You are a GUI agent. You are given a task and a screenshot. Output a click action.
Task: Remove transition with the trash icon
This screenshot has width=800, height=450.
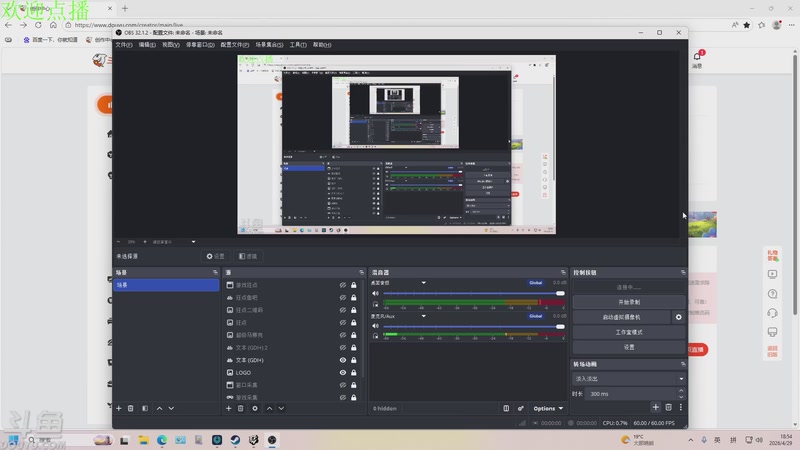click(668, 407)
